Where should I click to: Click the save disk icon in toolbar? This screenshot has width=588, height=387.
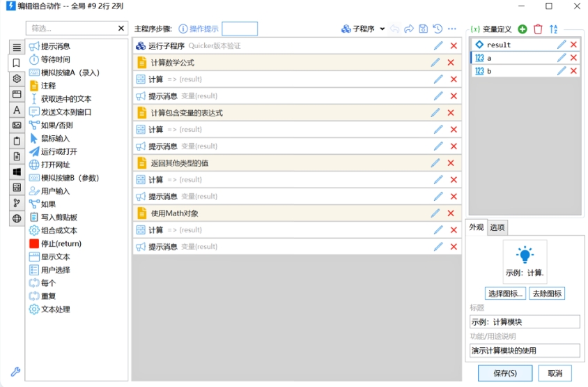(423, 29)
